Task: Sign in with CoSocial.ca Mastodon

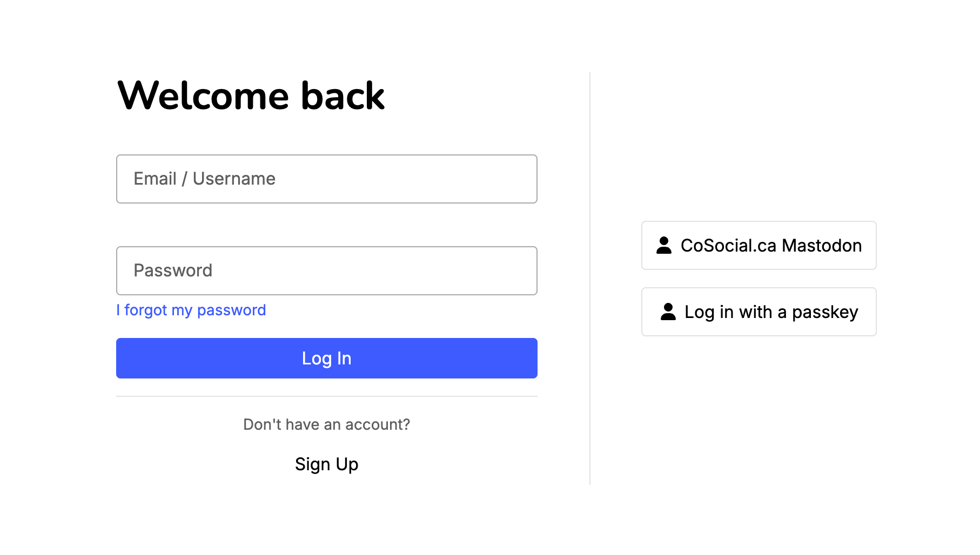Action: pos(759,246)
